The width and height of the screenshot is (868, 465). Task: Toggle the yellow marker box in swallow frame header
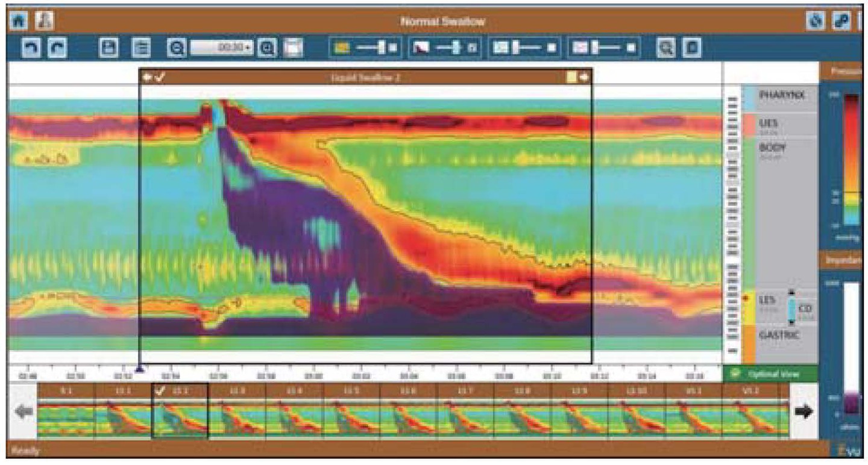click(571, 77)
